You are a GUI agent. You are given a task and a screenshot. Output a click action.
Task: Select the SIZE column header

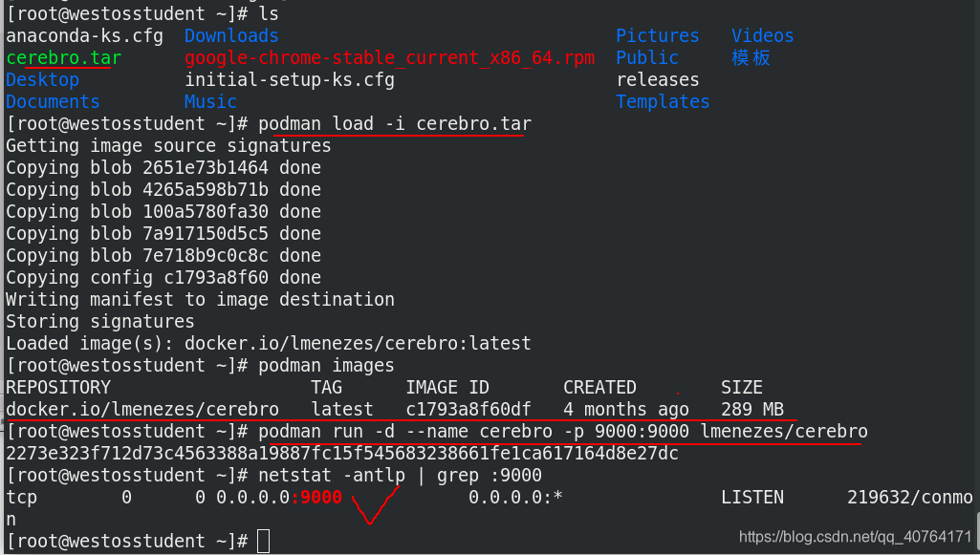tap(741, 388)
